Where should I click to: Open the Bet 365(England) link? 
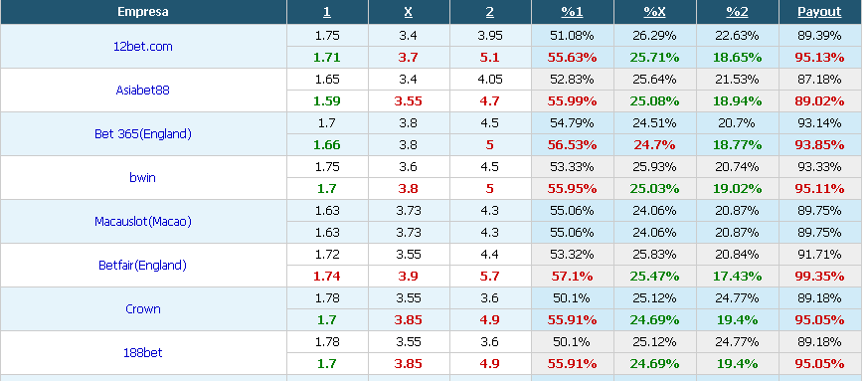(143, 134)
